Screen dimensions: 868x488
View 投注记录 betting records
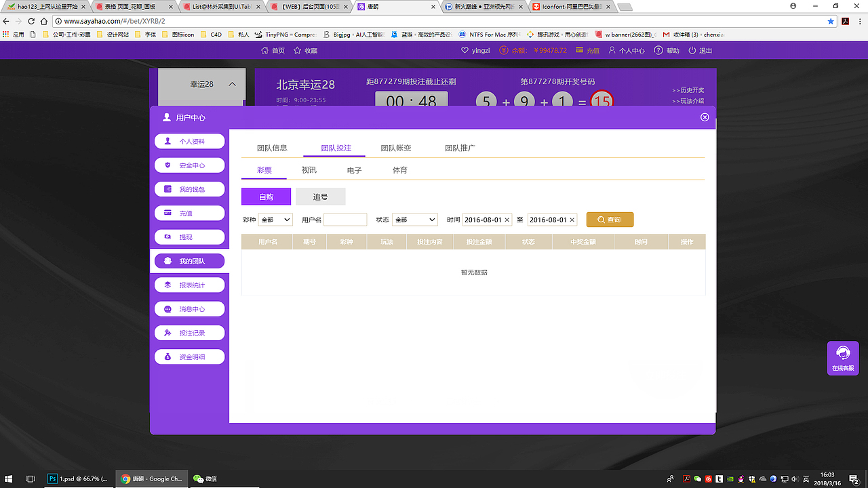pos(189,332)
